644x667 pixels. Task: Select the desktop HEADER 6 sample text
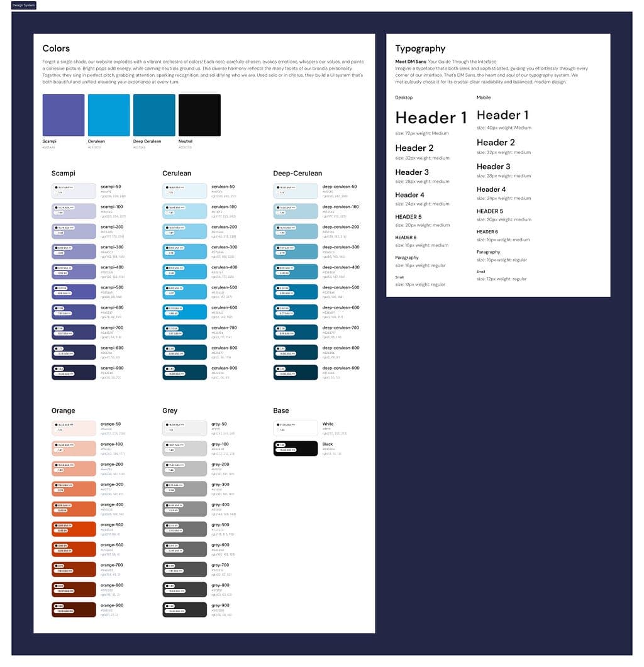406,238
